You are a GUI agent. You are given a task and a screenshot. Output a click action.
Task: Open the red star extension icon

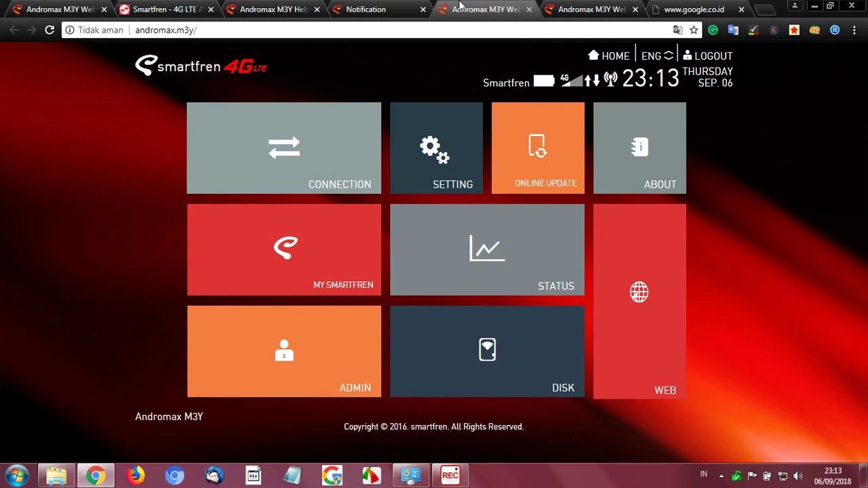[794, 30]
